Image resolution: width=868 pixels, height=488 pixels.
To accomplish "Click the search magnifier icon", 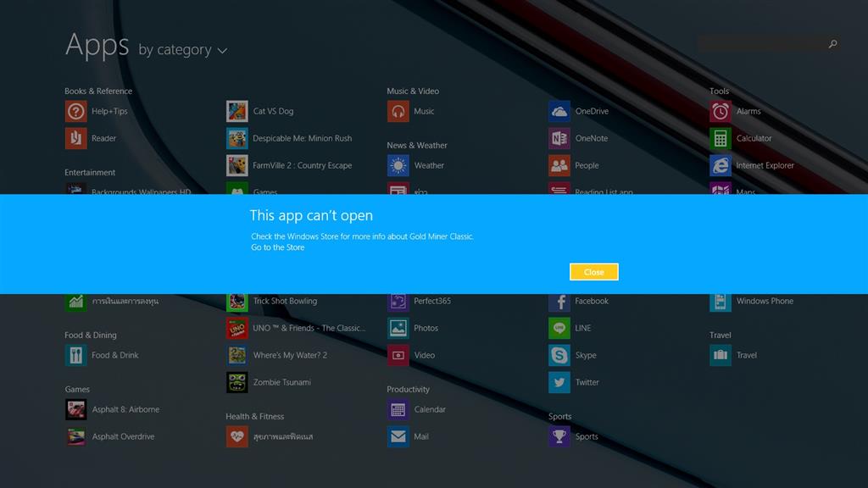I will click(832, 44).
